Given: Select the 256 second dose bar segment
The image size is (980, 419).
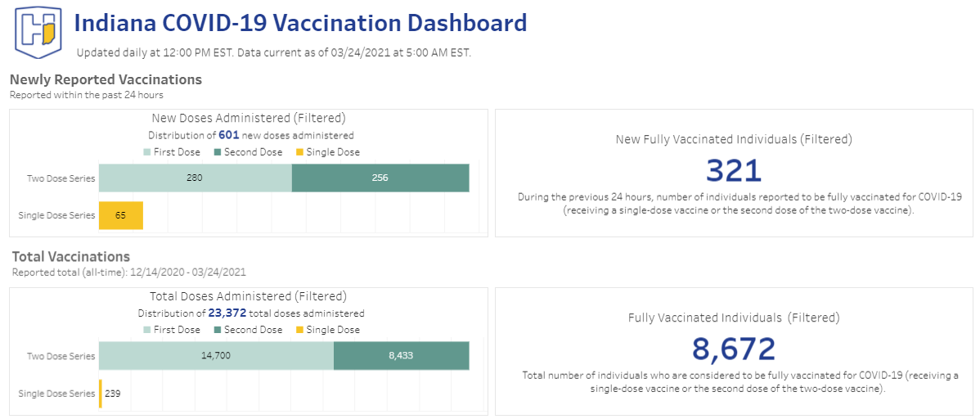Looking at the screenshot, I should (380, 178).
